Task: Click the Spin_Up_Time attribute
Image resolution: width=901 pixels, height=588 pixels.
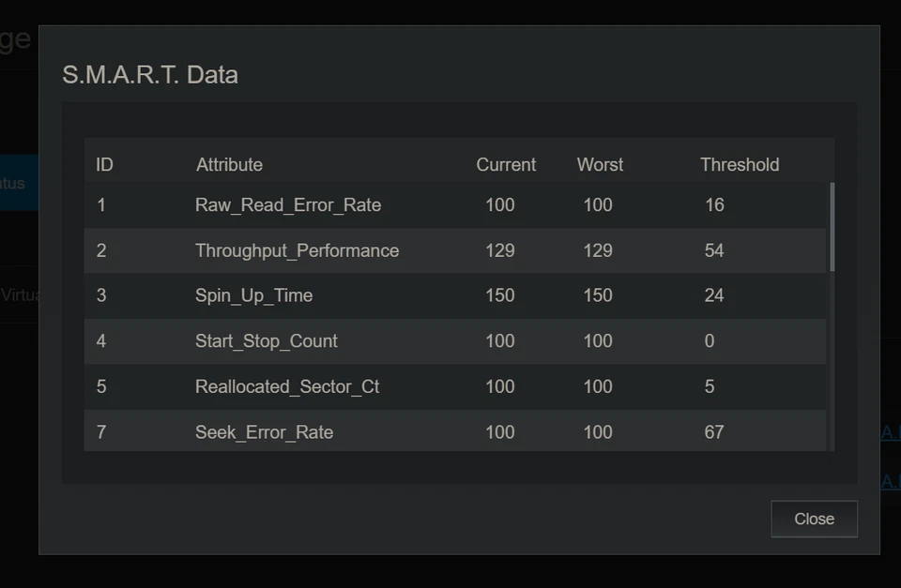Action: click(x=253, y=295)
